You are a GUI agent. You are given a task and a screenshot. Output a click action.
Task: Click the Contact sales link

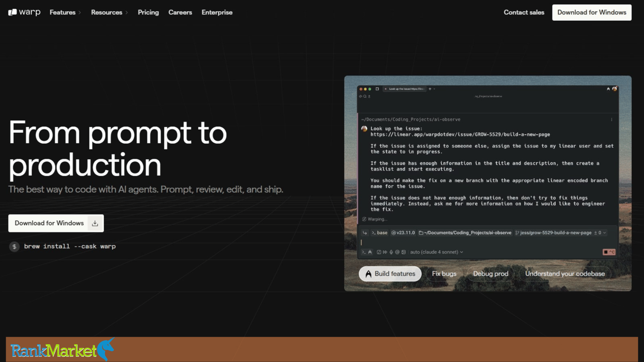pos(524,12)
